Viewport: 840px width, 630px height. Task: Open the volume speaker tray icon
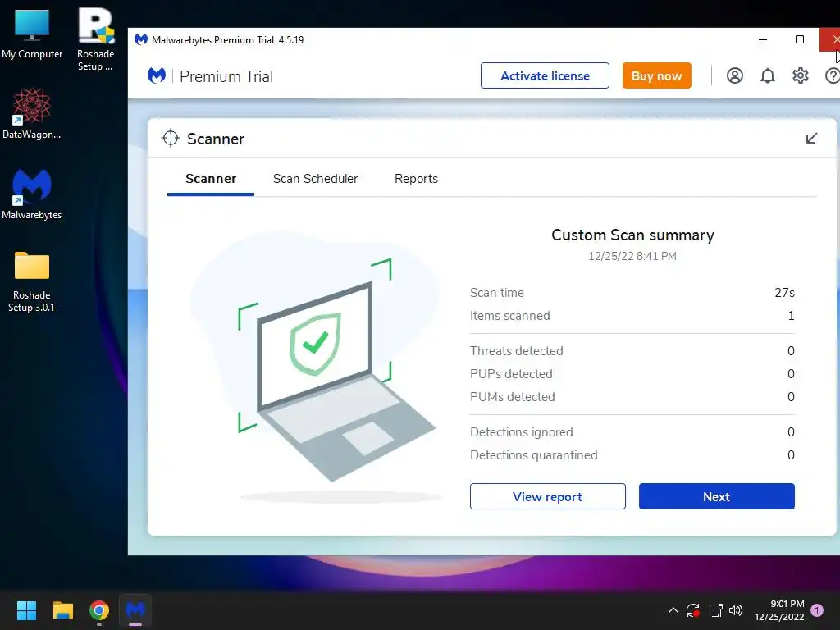tap(736, 610)
